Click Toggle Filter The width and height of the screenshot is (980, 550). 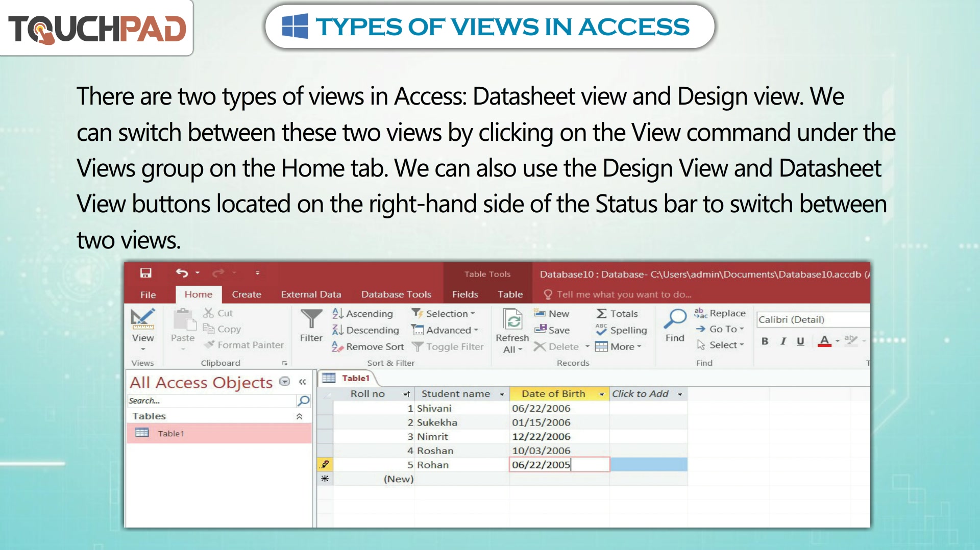coord(448,346)
